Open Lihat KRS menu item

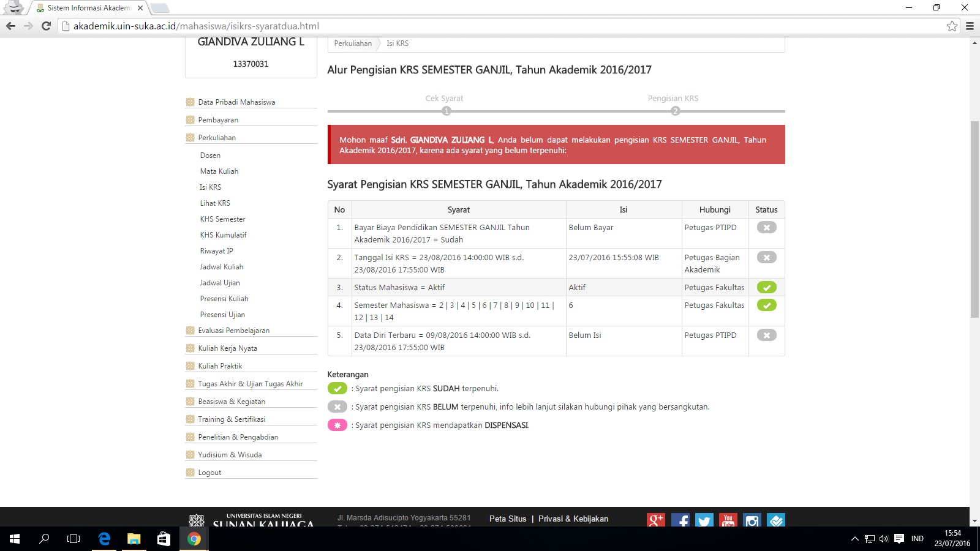tap(215, 203)
